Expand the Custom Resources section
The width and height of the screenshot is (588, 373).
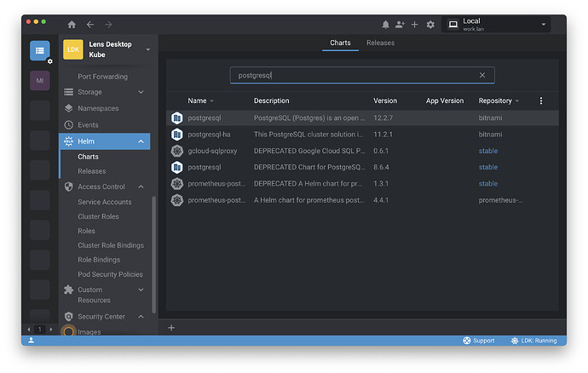[x=141, y=290]
